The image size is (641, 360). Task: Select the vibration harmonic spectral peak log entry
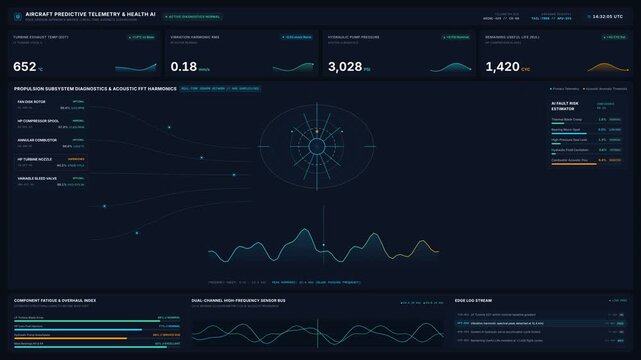pos(541,323)
